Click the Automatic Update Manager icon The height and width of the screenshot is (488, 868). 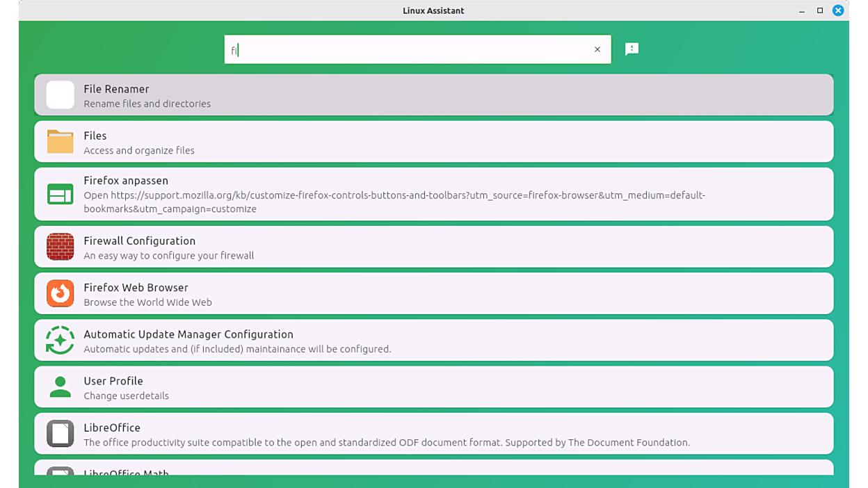[x=61, y=341]
